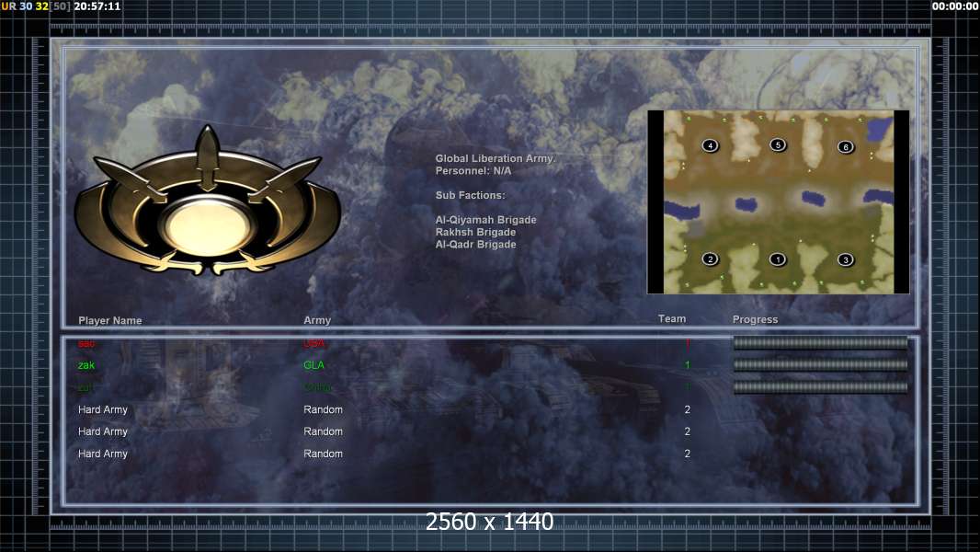Click the Player Name column header
Screen dimensions: 980x552
[x=110, y=320]
